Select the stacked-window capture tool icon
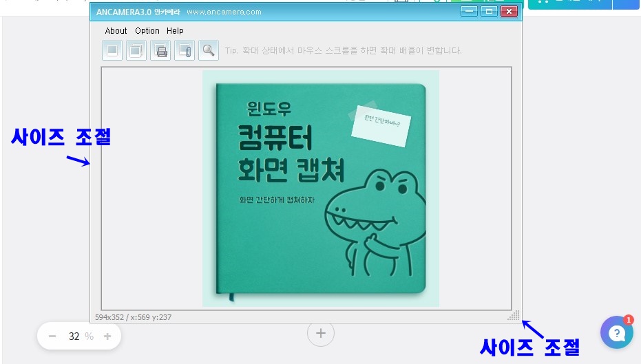 [x=136, y=50]
